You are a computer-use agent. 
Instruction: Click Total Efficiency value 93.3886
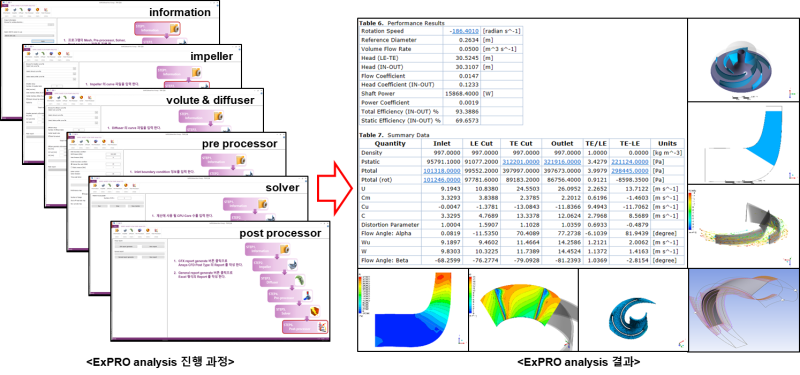click(x=466, y=112)
